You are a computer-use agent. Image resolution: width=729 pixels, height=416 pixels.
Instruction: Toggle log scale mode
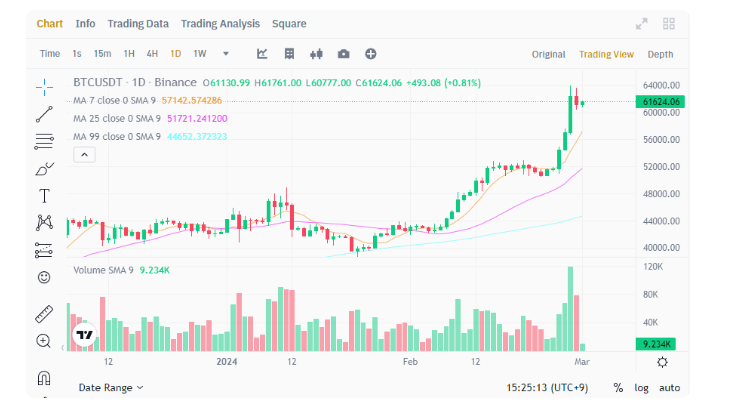(x=641, y=388)
